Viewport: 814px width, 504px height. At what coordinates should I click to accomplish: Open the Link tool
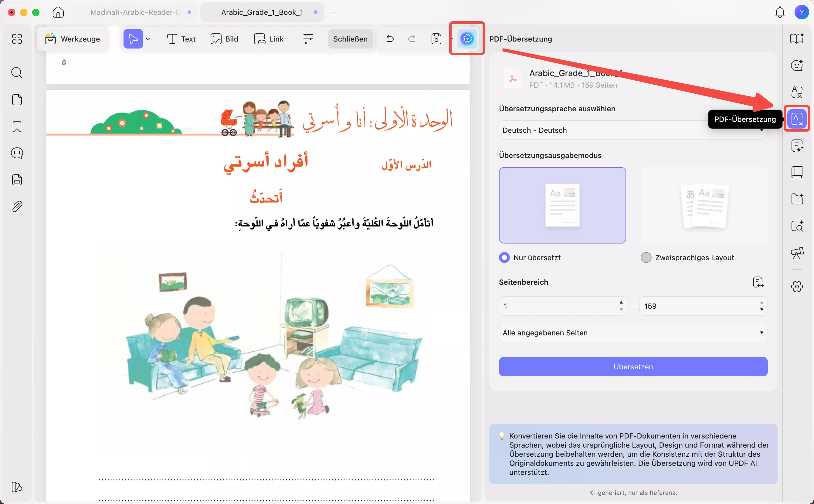pyautogui.click(x=269, y=39)
